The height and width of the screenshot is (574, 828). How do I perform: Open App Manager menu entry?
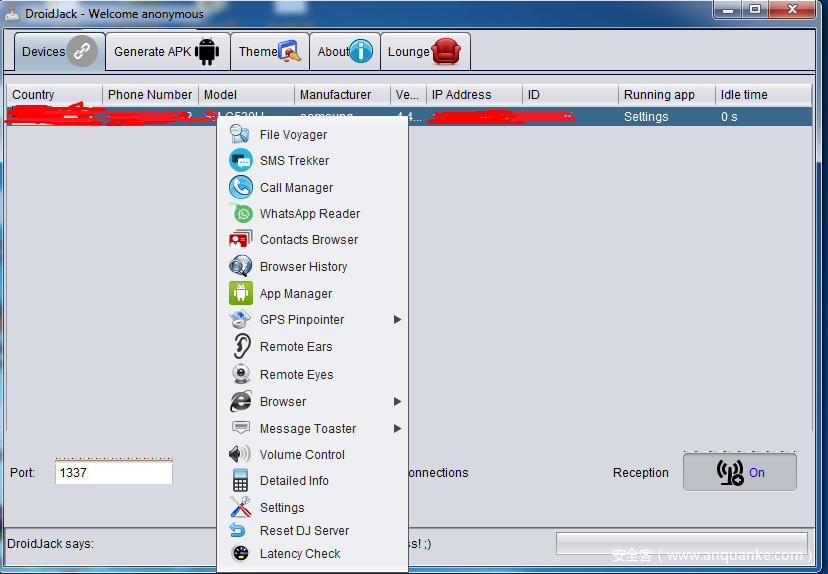coord(313,294)
